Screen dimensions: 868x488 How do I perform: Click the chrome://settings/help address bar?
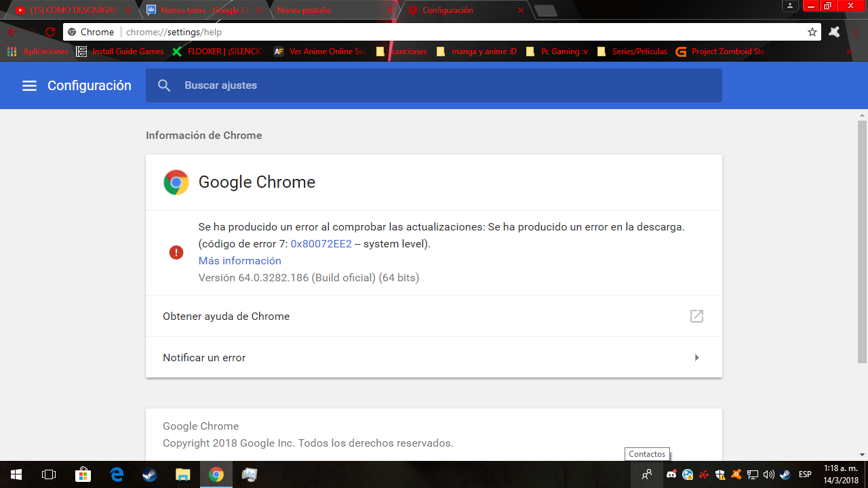click(441, 32)
